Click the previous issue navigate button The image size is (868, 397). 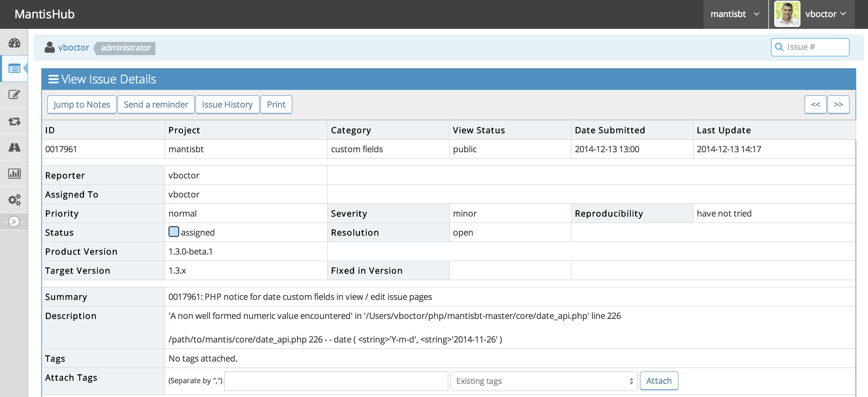coord(816,104)
